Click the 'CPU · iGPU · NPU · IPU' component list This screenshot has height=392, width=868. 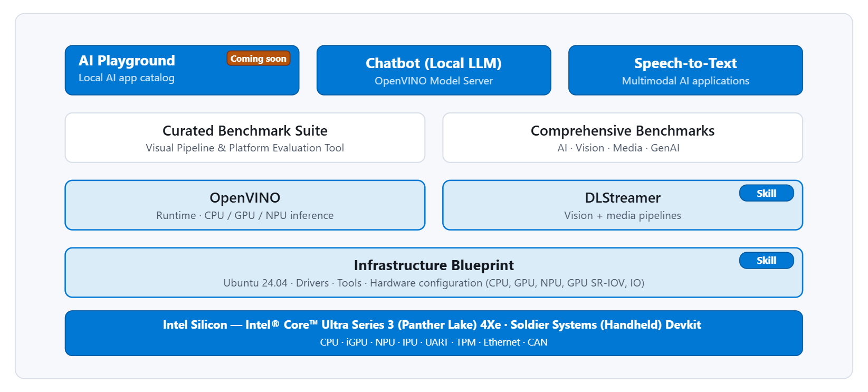(x=434, y=342)
